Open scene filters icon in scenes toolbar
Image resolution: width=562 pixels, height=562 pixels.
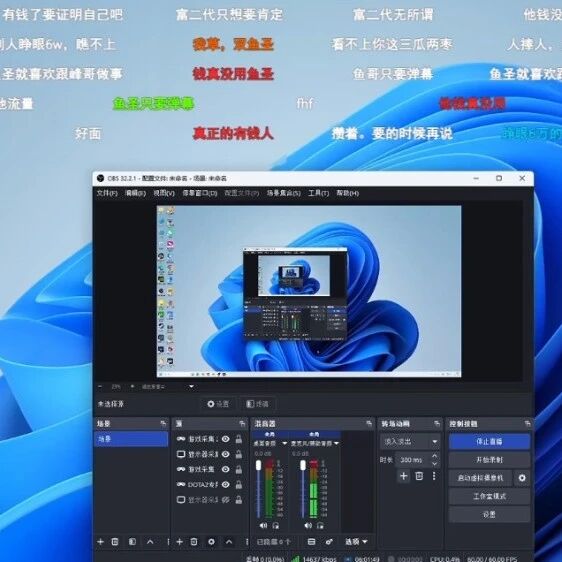click(x=132, y=542)
